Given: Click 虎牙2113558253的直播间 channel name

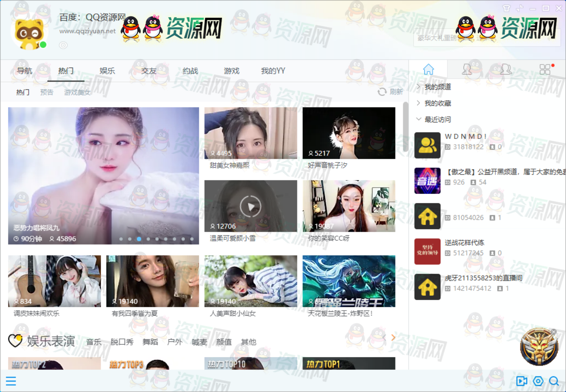Looking at the screenshot, I should (x=484, y=278).
